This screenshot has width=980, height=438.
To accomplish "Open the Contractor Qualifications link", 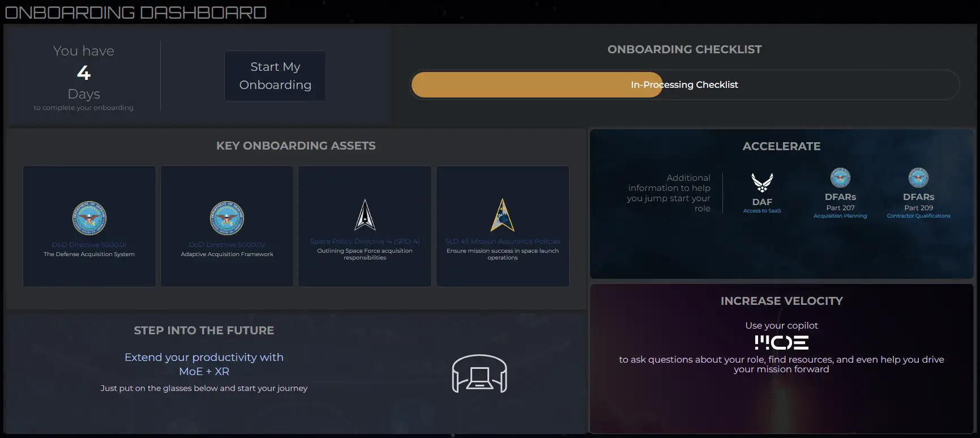I will tap(918, 216).
